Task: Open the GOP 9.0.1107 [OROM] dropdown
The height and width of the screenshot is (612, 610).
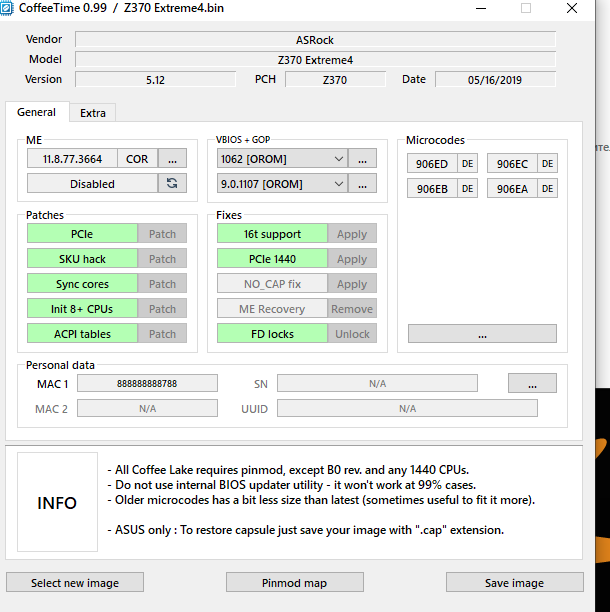Action: 282,184
